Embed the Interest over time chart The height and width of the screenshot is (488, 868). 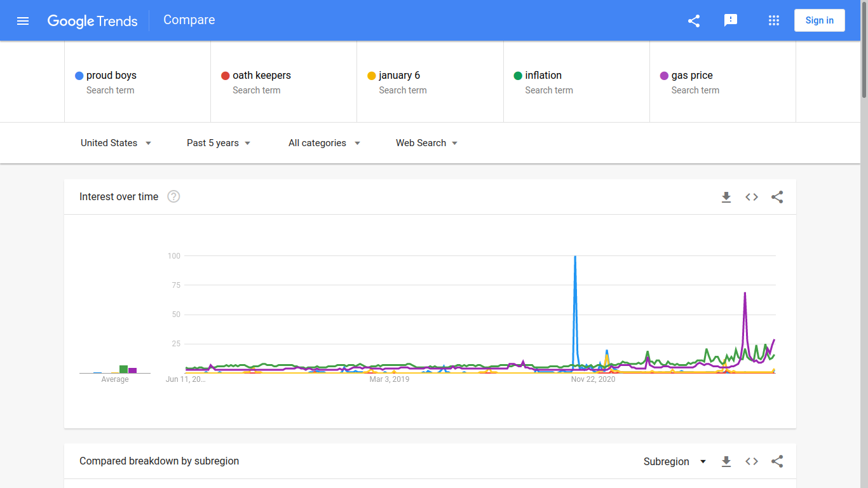pyautogui.click(x=752, y=197)
